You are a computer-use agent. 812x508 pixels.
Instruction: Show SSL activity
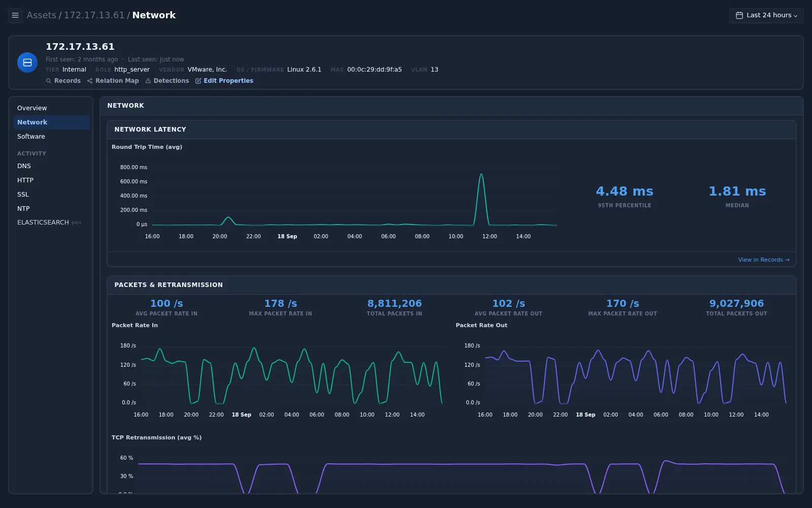[52, 195]
